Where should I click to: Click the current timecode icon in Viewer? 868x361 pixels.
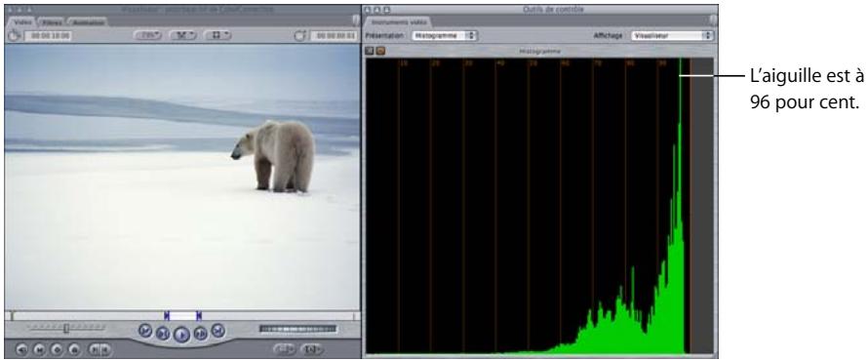(300, 35)
